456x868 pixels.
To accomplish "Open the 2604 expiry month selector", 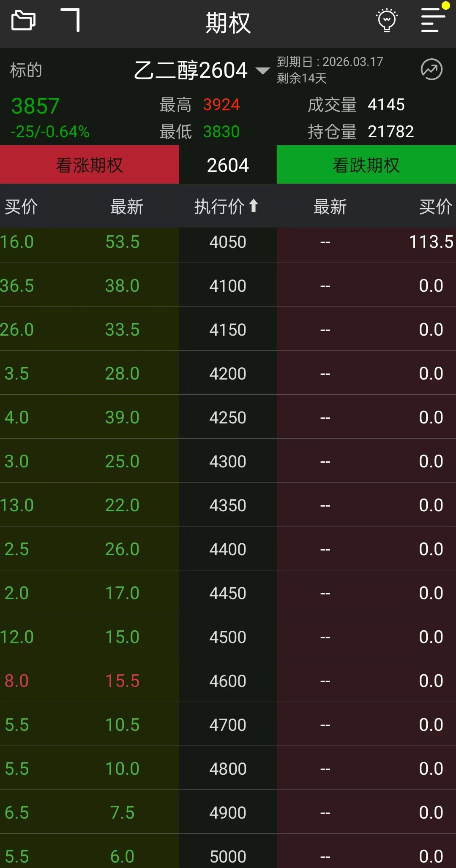I will pyautogui.click(x=228, y=165).
